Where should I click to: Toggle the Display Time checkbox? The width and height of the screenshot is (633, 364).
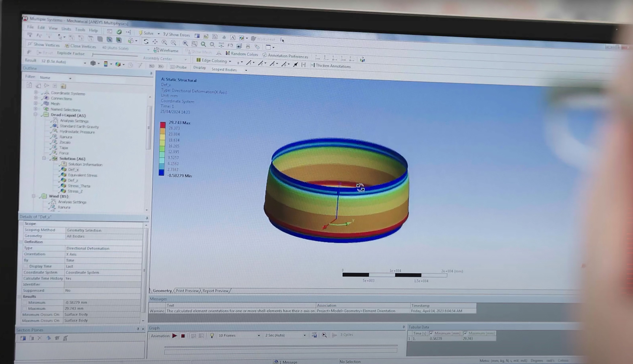26,266
